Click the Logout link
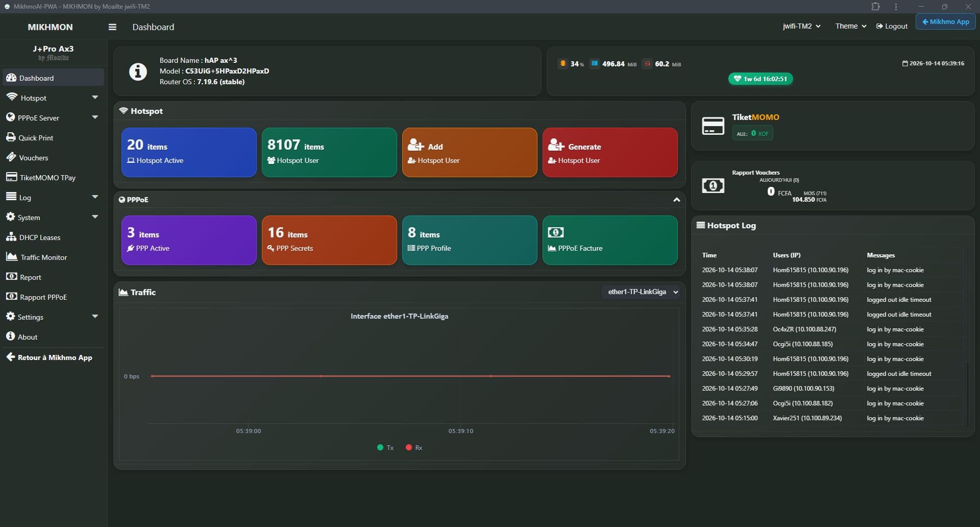 pyautogui.click(x=892, y=26)
